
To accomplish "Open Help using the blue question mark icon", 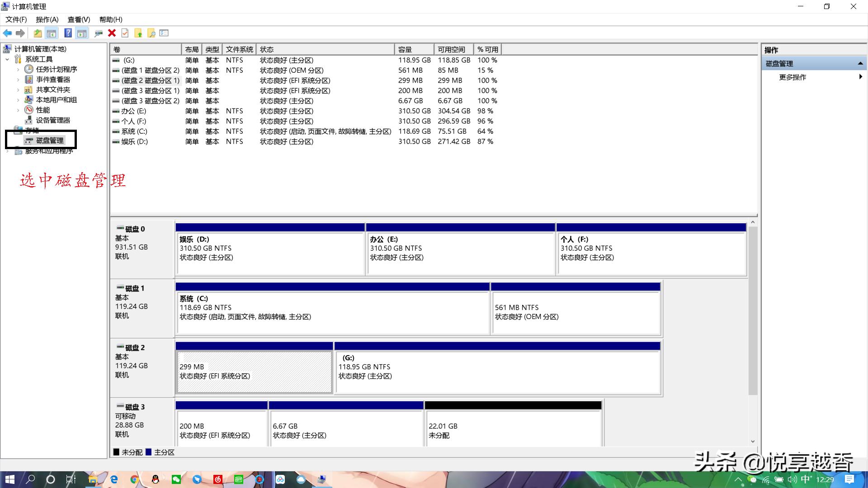I will click(x=68, y=33).
